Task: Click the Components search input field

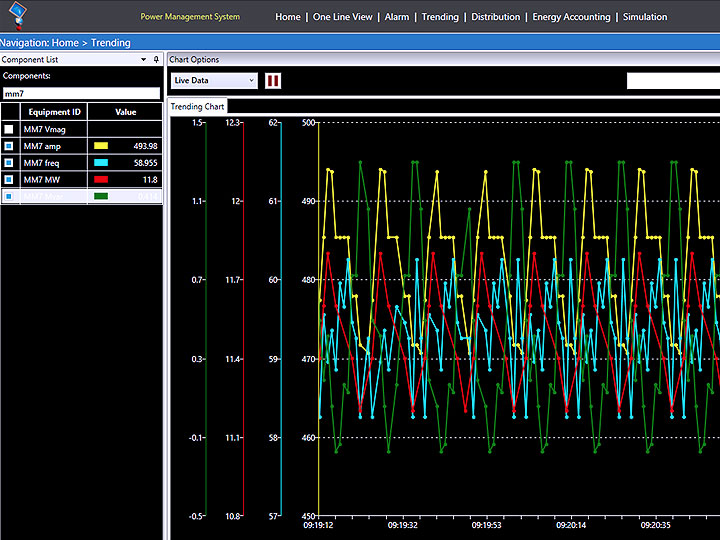Action: tap(81, 93)
